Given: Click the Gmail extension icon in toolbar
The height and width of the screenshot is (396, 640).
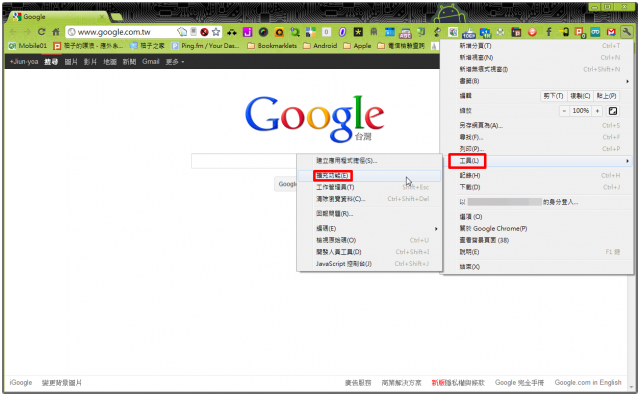Looking at the screenshot, I should (611, 32).
